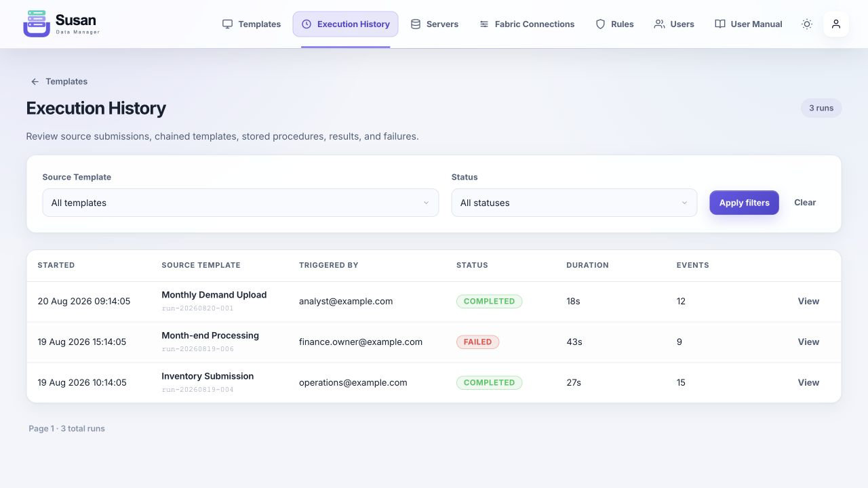Screen dimensions: 868x488
Task: Click the DURATION column header
Action: point(587,265)
